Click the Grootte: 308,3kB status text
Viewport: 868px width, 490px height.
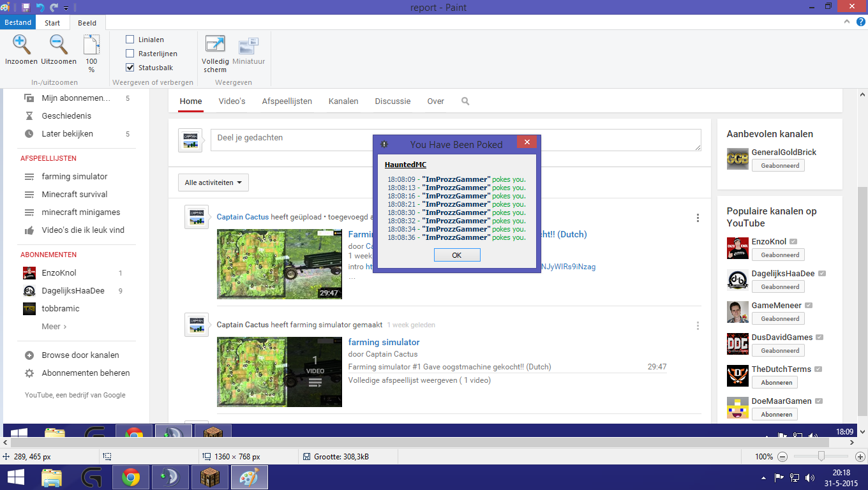[x=341, y=457]
